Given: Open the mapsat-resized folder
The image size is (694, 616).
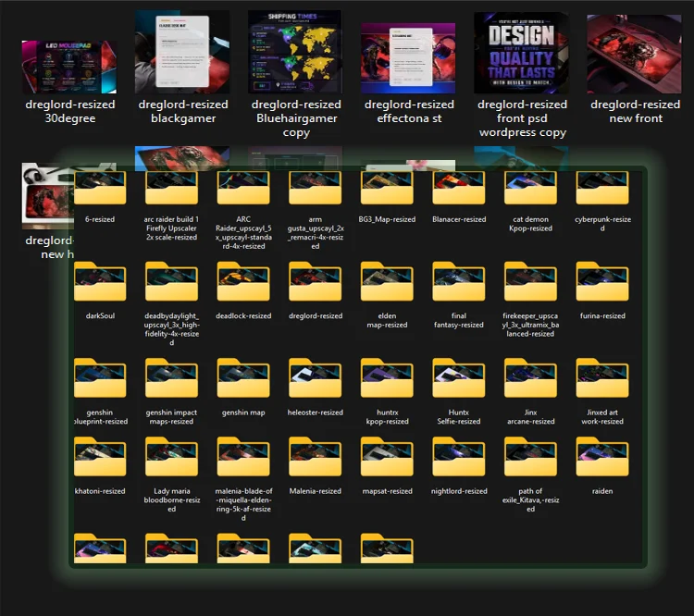Looking at the screenshot, I should 387,457.
